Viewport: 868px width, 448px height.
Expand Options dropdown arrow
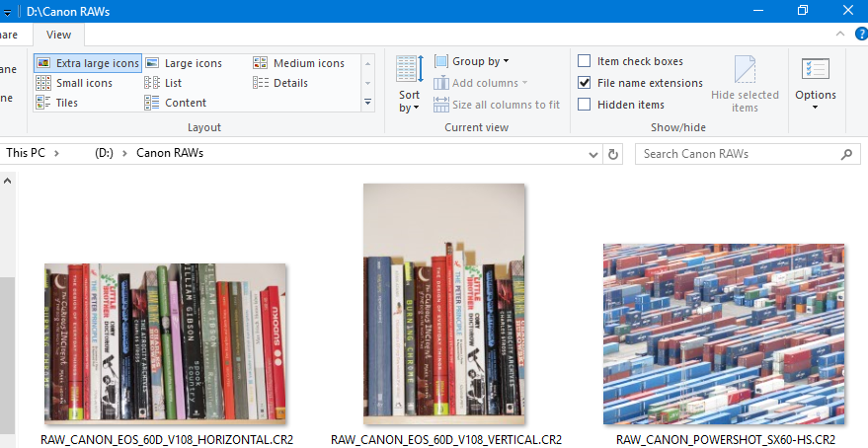[x=816, y=108]
